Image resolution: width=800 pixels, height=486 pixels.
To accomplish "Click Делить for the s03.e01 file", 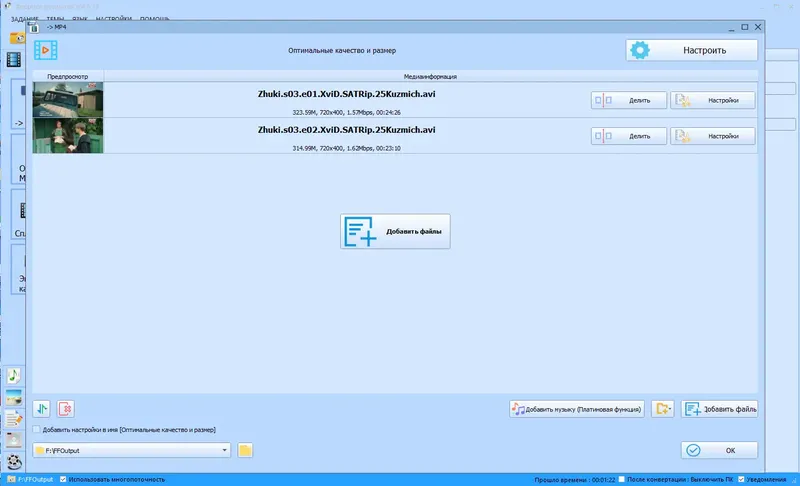I will [x=629, y=100].
